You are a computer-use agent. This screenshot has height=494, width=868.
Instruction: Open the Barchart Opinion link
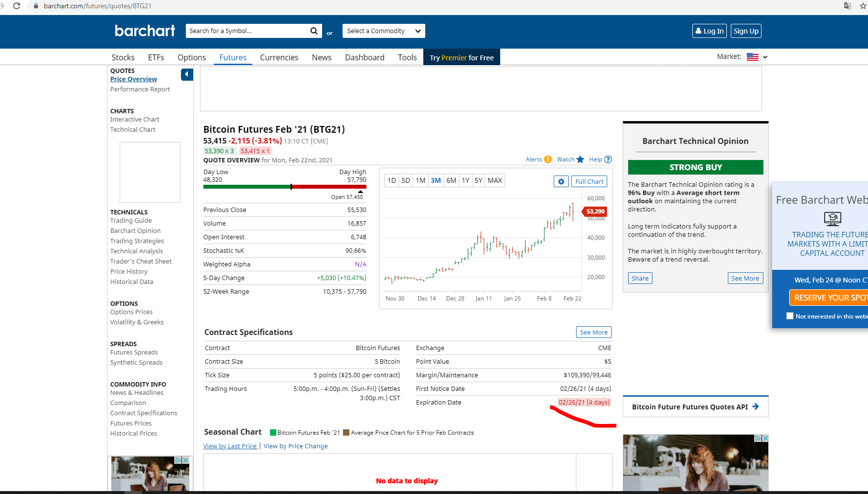(x=135, y=230)
